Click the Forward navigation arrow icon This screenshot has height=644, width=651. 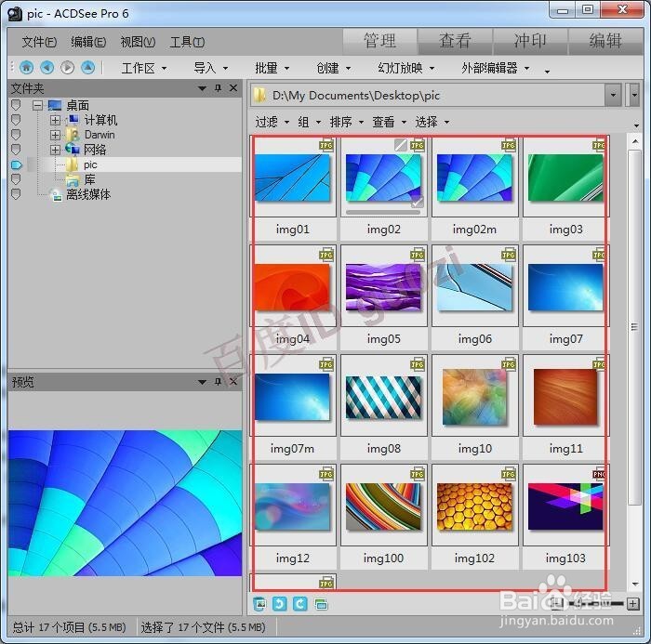pyautogui.click(x=67, y=67)
